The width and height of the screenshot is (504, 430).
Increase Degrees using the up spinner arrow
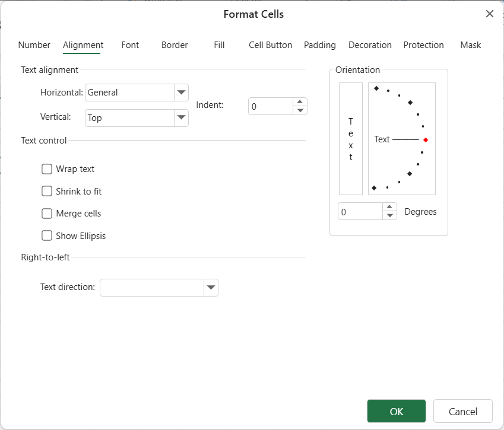pos(389,208)
